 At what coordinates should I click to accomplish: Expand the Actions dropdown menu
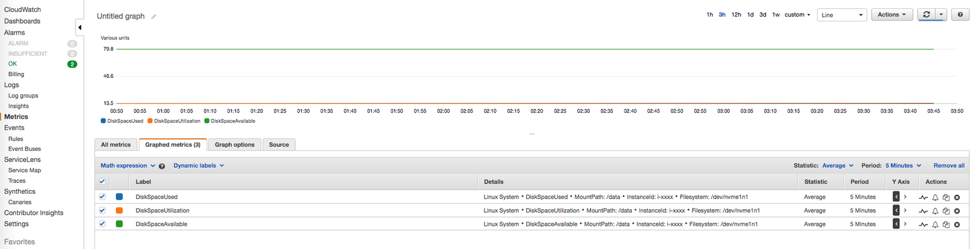click(892, 15)
